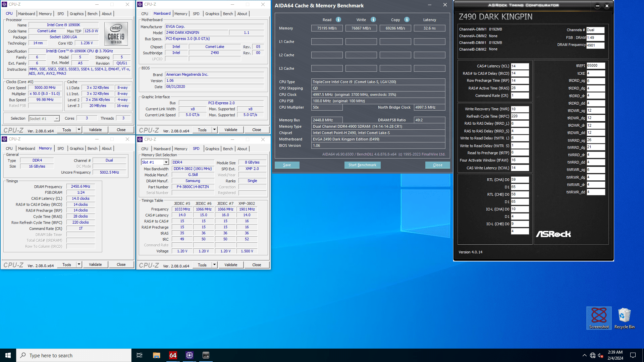
Task: Click the tREFI value field
Action: [596, 66]
